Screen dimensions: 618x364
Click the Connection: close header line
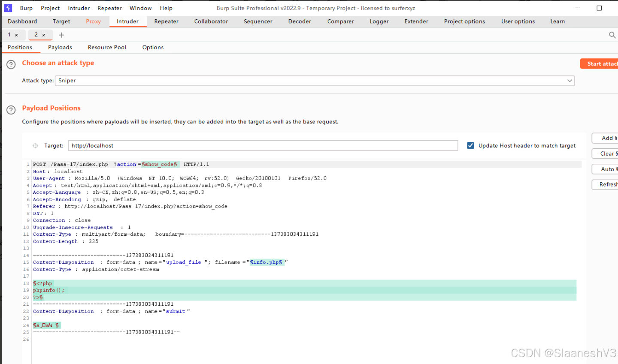click(x=62, y=220)
